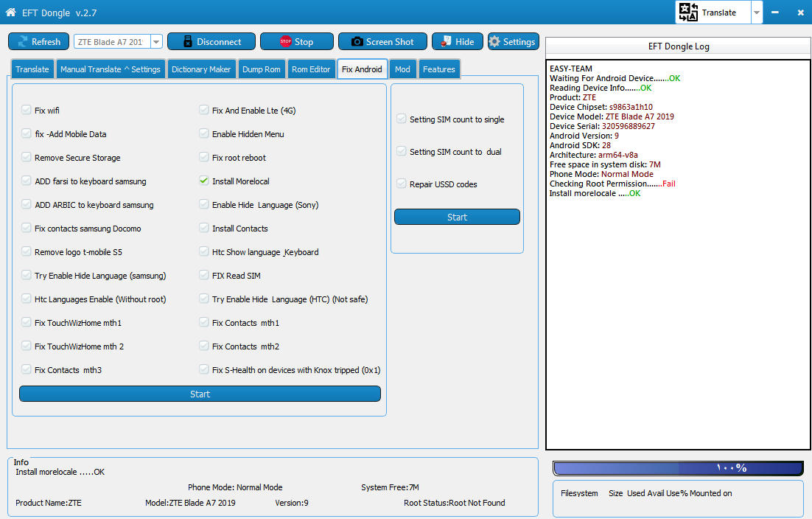This screenshot has height=519, width=812.
Task: Tick Htc Show language Keyboard
Action: (x=204, y=251)
